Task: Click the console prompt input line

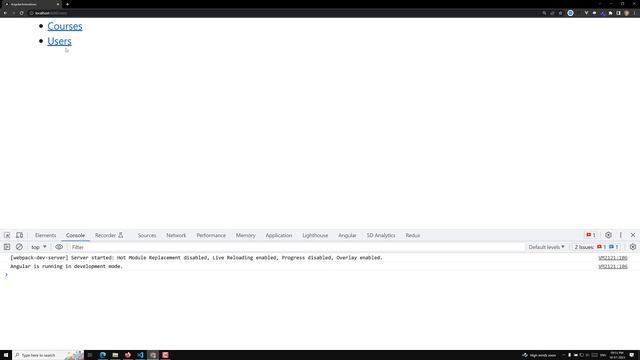Action: tap(320, 275)
